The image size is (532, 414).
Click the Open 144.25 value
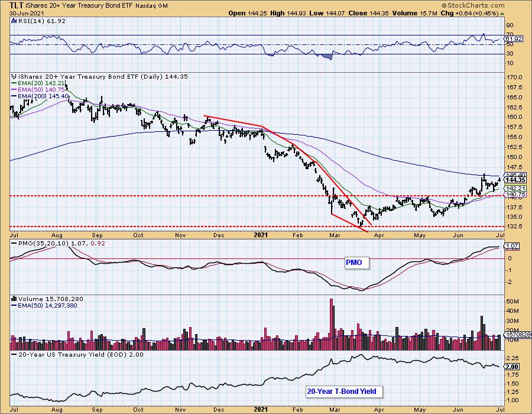pos(248,13)
